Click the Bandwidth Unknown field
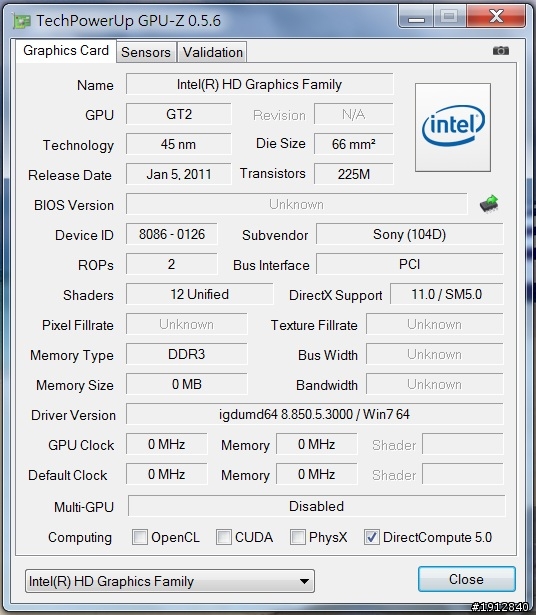This screenshot has width=536, height=615. pos(435,384)
